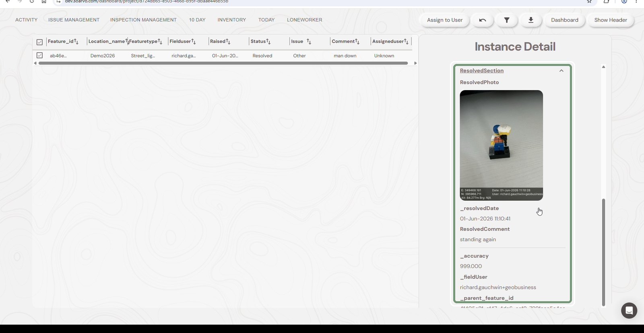Image resolution: width=644 pixels, height=333 pixels.
Task: Sort by Feature_id column arrows
Action: 76,41
